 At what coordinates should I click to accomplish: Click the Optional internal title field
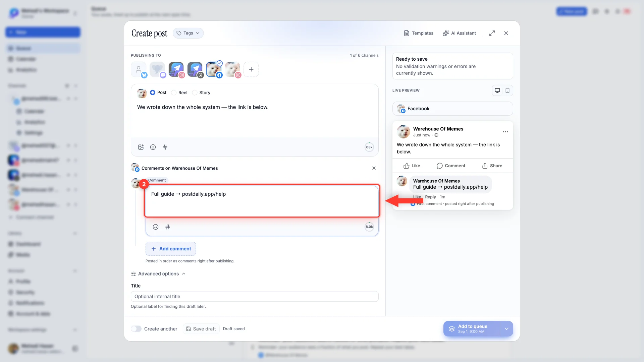tap(255, 297)
